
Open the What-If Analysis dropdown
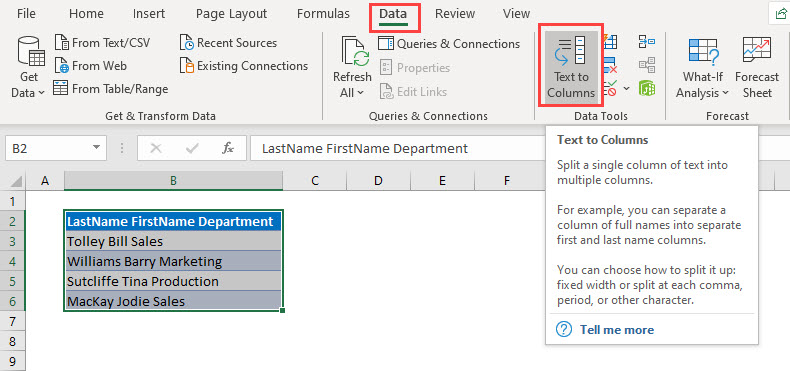click(x=702, y=67)
